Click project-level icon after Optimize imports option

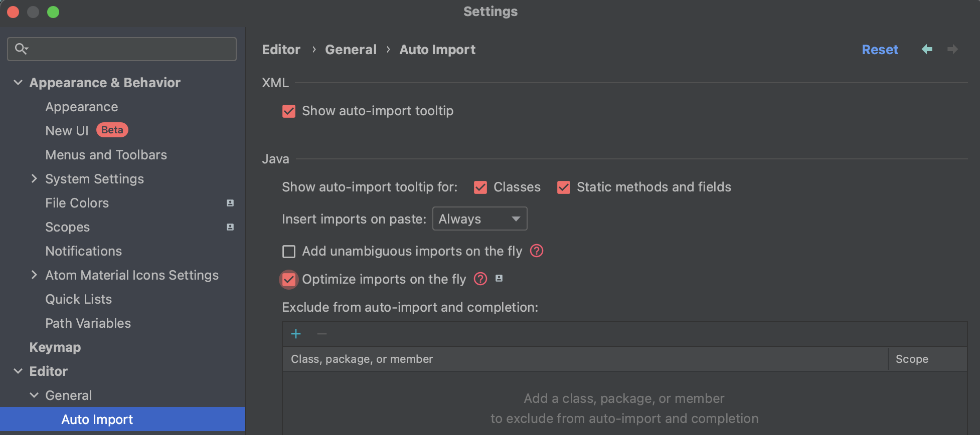point(499,278)
